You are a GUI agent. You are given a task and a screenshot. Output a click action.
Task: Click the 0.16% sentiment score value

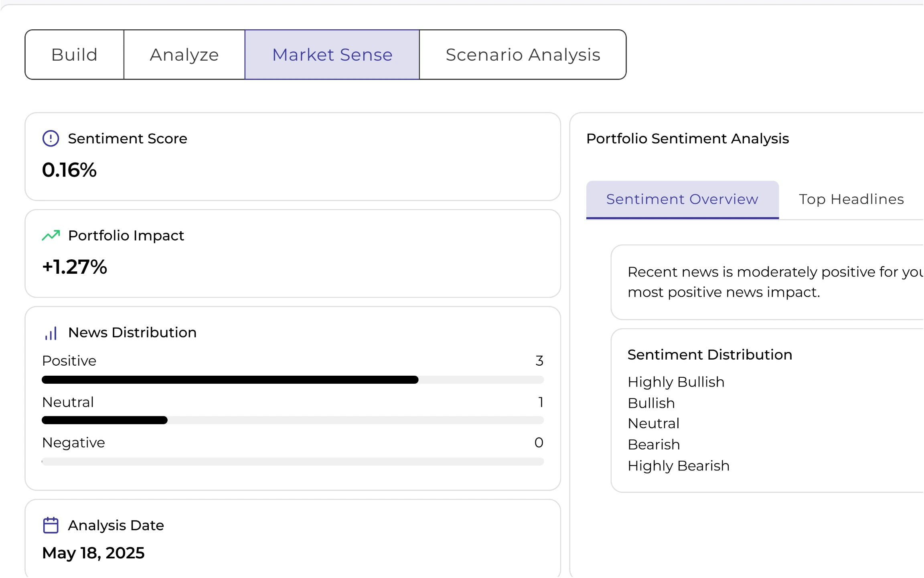click(x=69, y=170)
